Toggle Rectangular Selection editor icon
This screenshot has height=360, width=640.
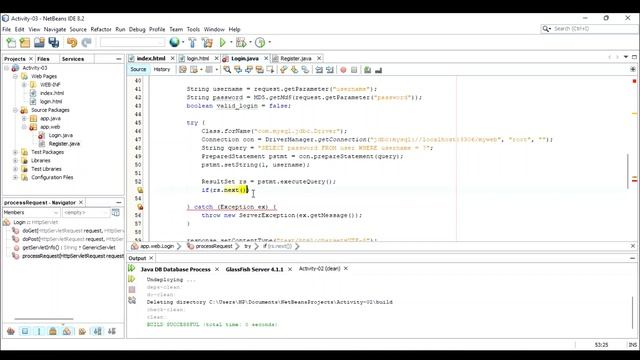pyautogui.click(x=270, y=70)
